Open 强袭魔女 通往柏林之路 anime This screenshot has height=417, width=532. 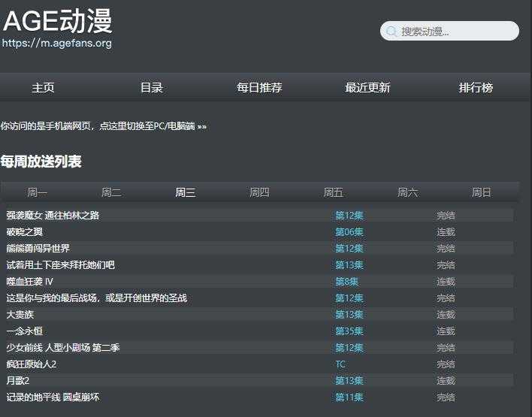click(53, 215)
